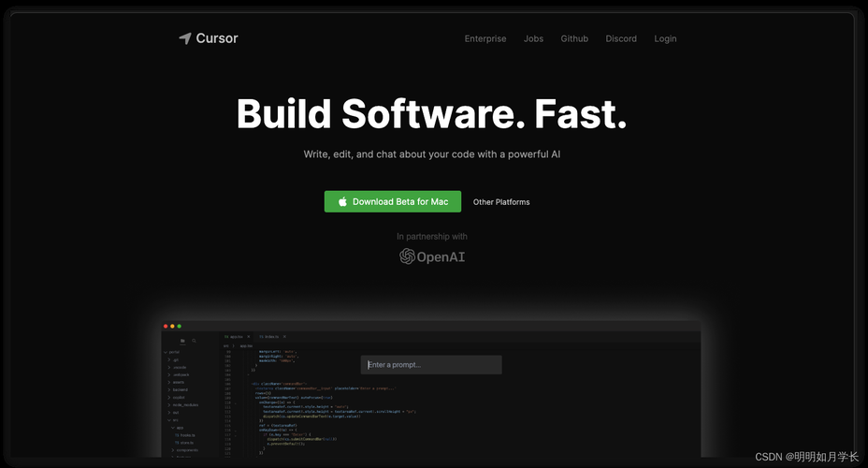Image resolution: width=868 pixels, height=468 pixels.
Task: Go to the Jobs page
Action: (534, 38)
